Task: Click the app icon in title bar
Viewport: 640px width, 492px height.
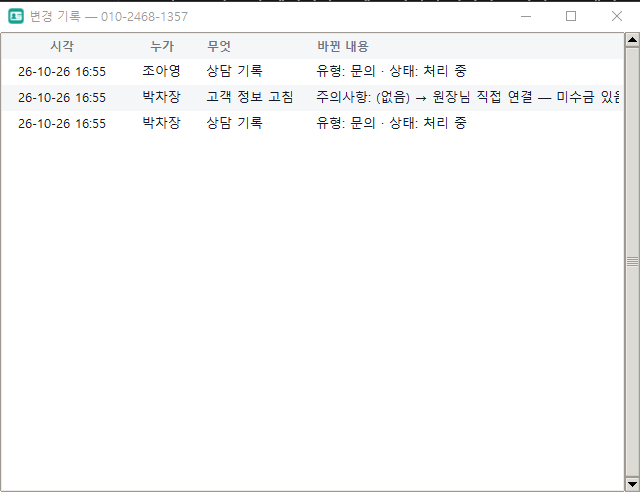Action: click(16, 16)
